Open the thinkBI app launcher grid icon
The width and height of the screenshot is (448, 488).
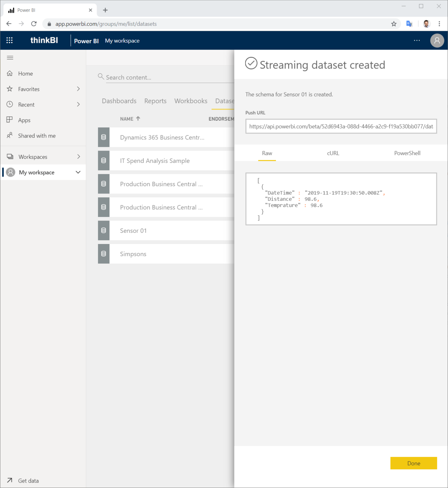[x=10, y=40]
